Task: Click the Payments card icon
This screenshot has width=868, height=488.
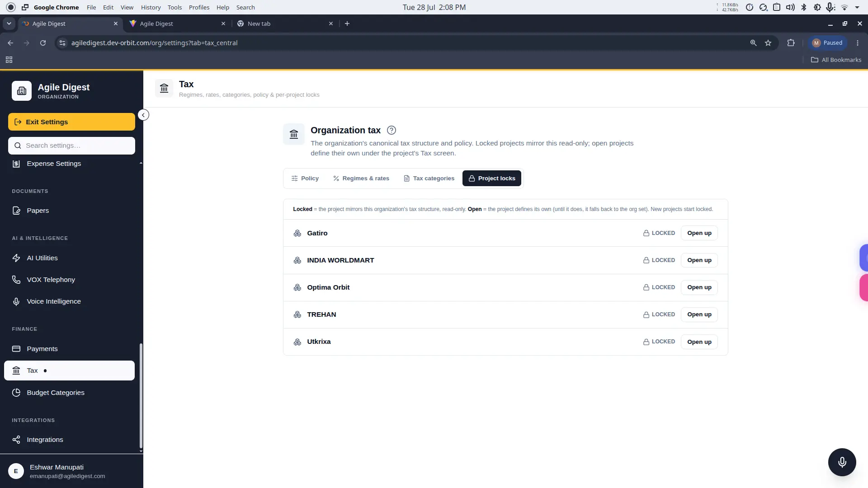Action: [x=16, y=349]
